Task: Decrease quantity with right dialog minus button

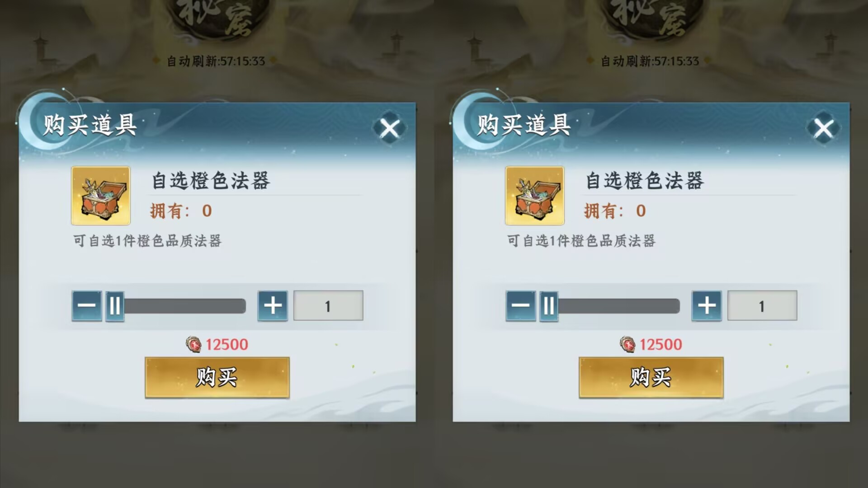Action: coord(521,306)
